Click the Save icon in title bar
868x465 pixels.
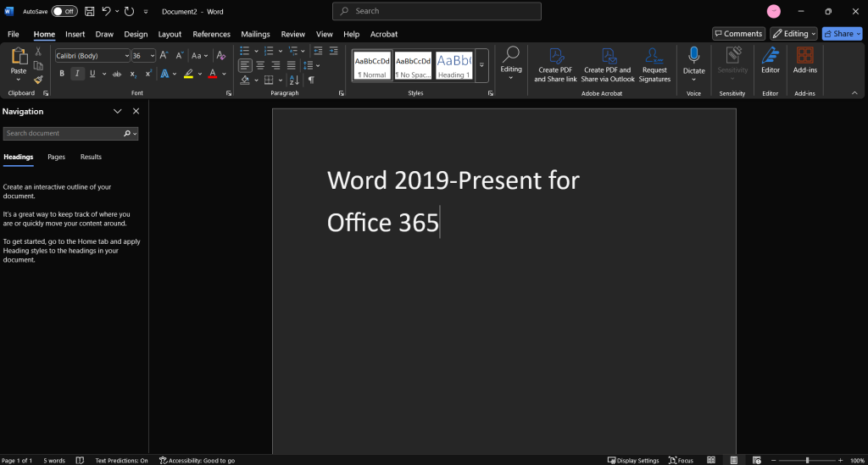coord(89,11)
